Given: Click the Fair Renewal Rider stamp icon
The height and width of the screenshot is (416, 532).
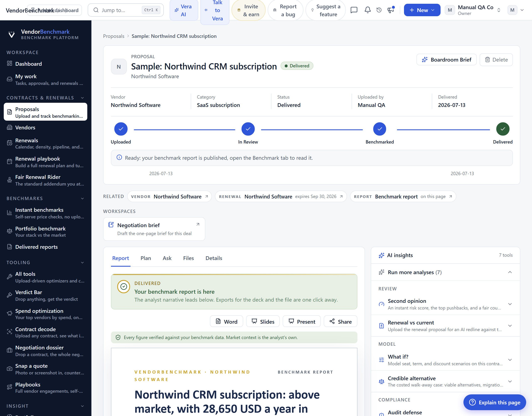Looking at the screenshot, I should 10,180.
